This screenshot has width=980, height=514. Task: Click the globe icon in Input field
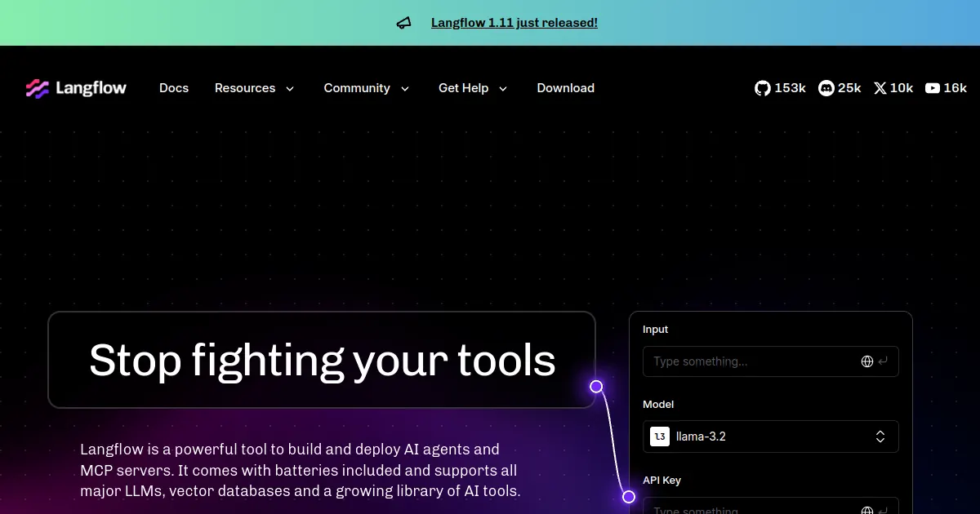867,361
